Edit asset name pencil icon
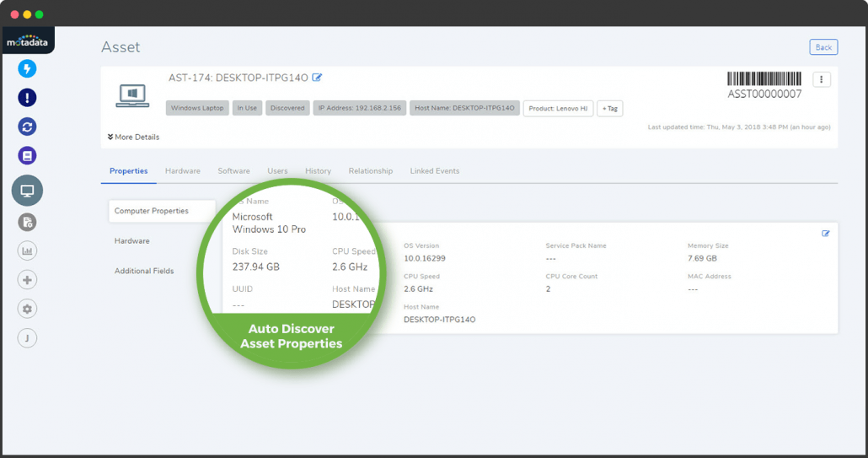This screenshot has height=458, width=868. coord(317,78)
